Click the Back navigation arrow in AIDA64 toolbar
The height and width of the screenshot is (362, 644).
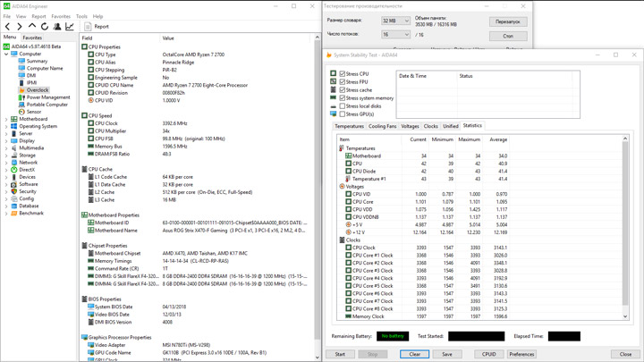click(x=7, y=27)
